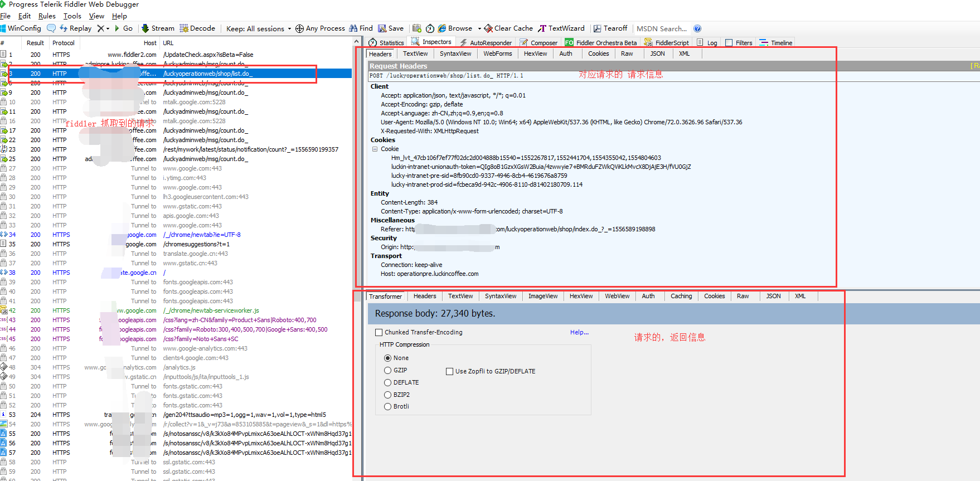Click the AutoResponder lightning bolt icon
This screenshot has height=481, width=980.
[463, 42]
